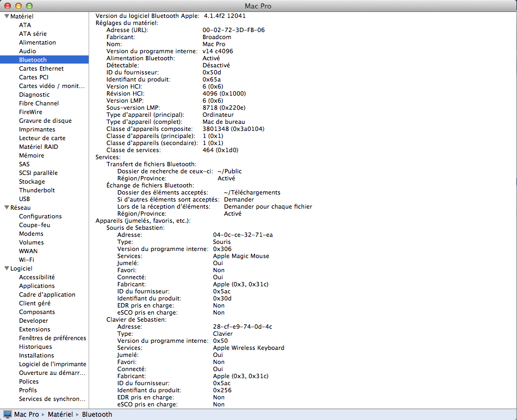Screen dimensions: 517x420
Task: Select ATA in the sidebar
Action: [x=24, y=25]
